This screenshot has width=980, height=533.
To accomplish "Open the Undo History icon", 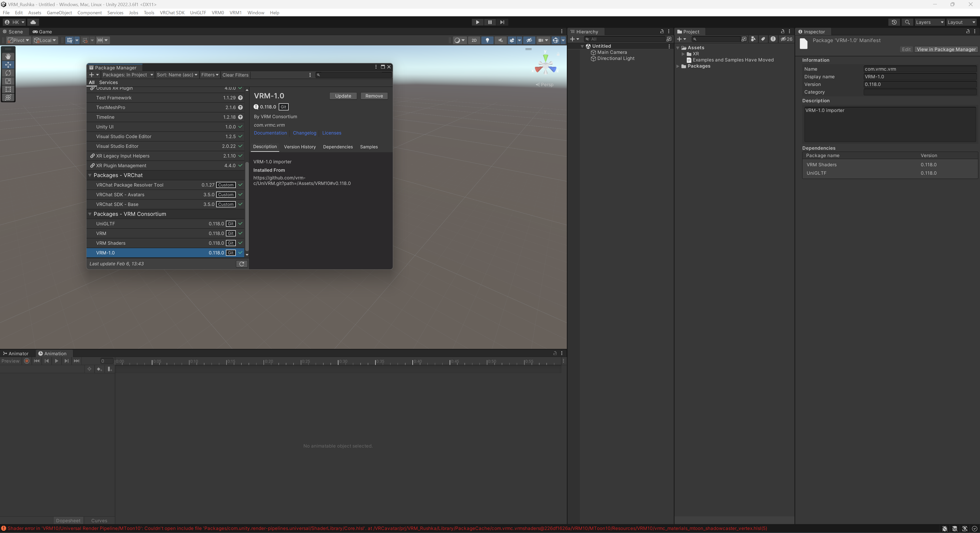I will [x=894, y=22].
